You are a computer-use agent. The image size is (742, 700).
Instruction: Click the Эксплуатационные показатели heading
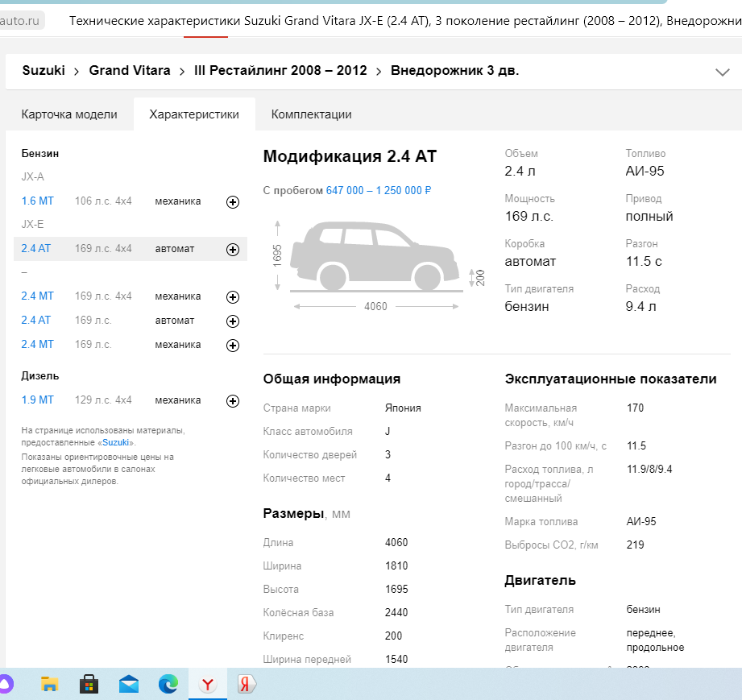pyautogui.click(x=611, y=379)
